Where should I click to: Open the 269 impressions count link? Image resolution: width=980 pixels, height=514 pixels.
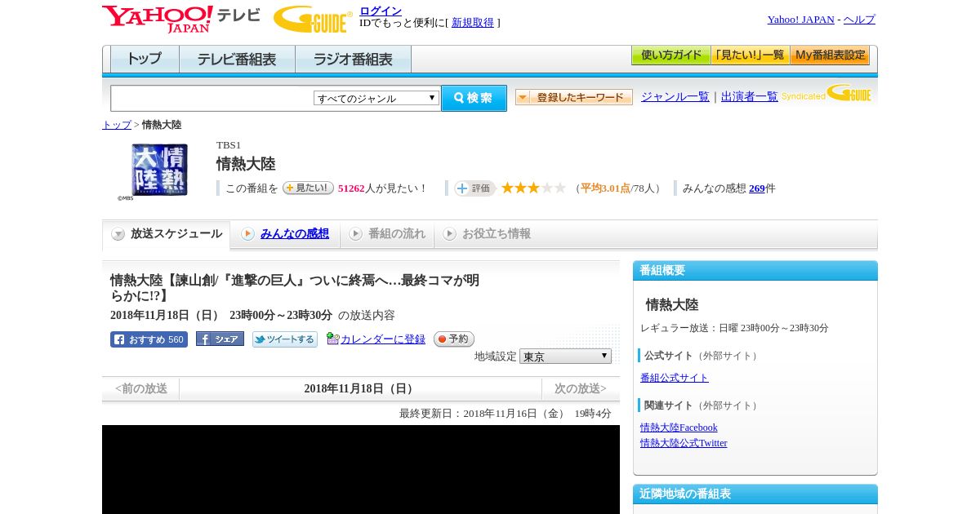click(757, 188)
